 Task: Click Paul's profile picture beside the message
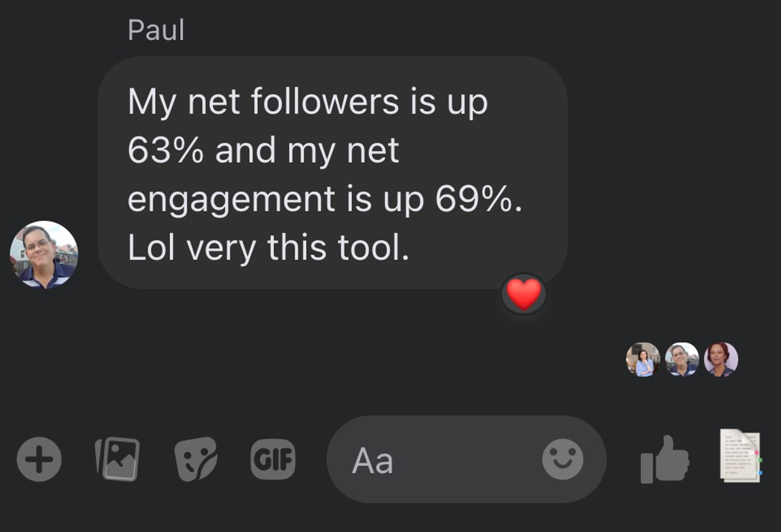[44, 255]
